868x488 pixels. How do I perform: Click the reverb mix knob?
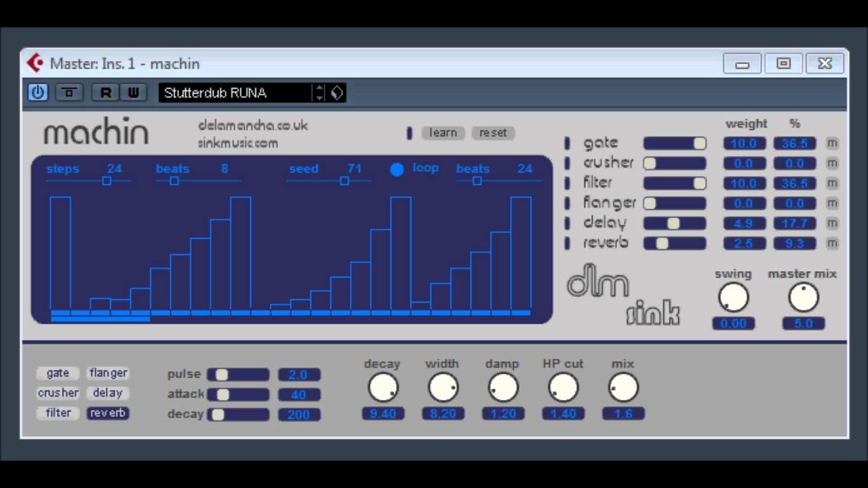coord(623,388)
